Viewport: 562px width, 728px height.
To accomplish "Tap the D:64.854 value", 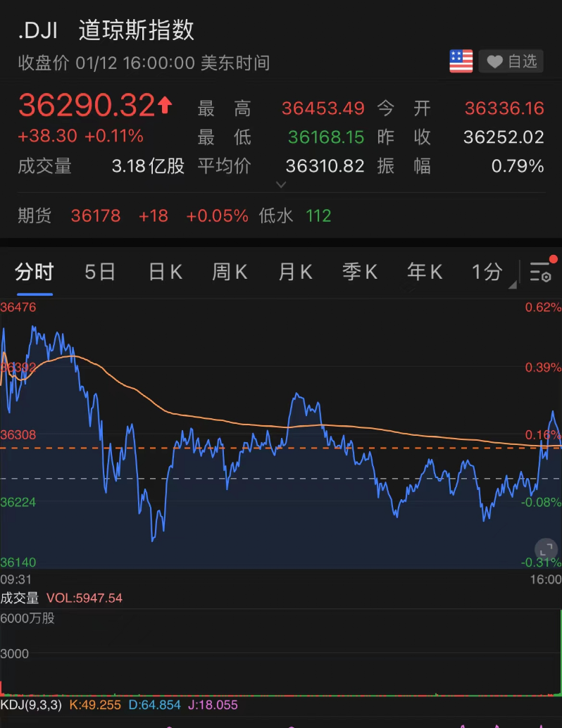I will pos(155,705).
